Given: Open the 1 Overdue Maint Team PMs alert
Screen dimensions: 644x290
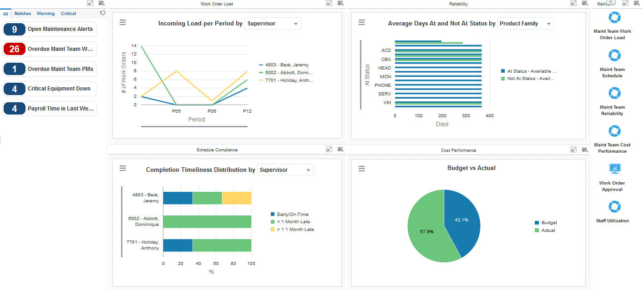Looking at the screenshot, I should [50, 69].
